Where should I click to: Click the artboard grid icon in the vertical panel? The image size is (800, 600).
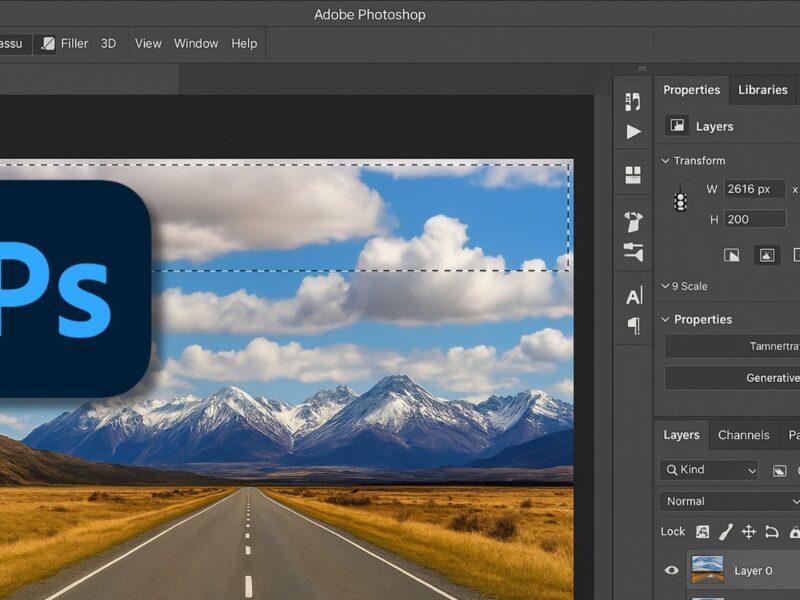tap(633, 172)
